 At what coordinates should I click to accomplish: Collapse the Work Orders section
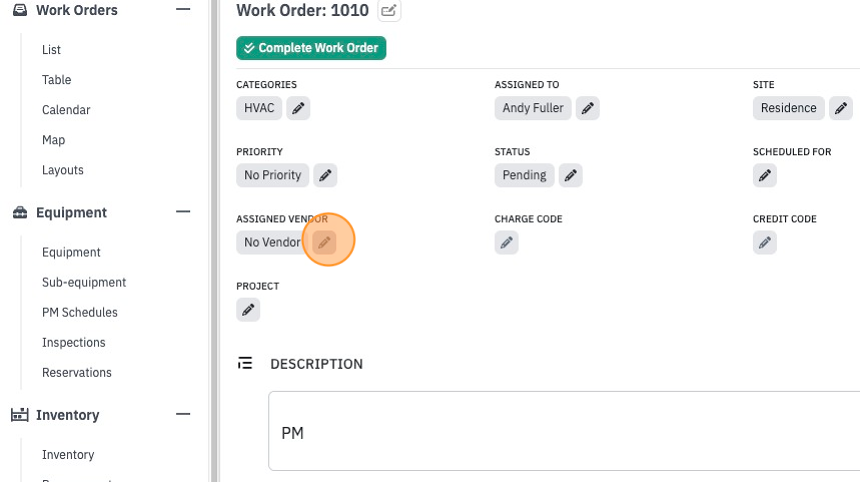pos(183,9)
